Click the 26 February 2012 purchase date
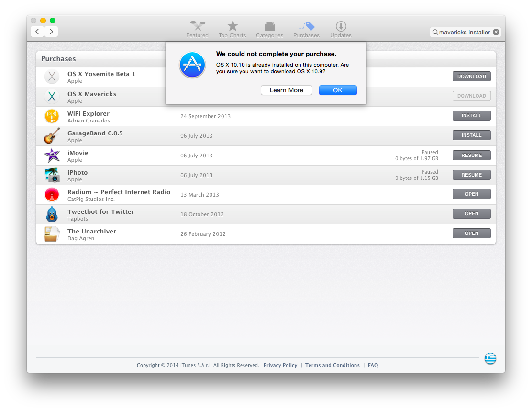 coord(203,234)
